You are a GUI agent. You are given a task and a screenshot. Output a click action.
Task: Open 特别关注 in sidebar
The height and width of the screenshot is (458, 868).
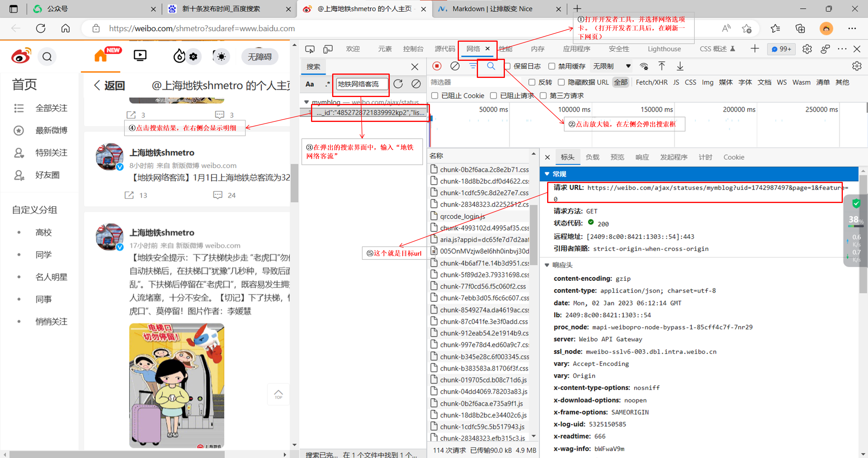point(52,153)
